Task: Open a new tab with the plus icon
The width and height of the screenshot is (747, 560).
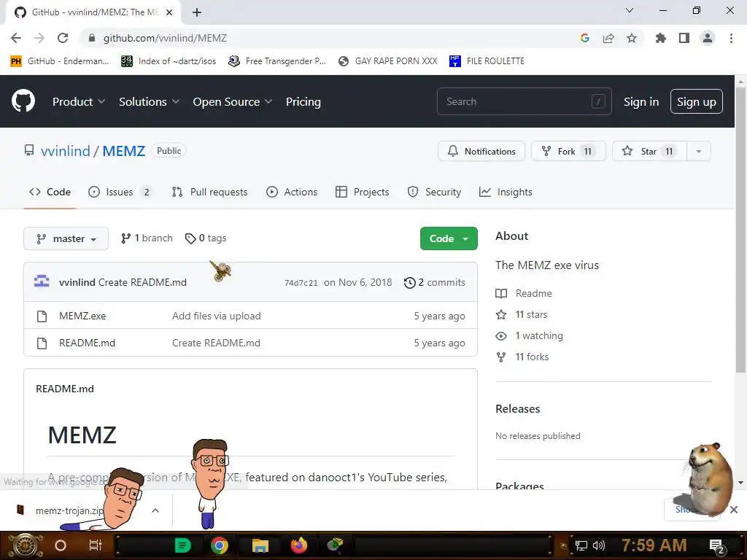Action: pos(197,12)
